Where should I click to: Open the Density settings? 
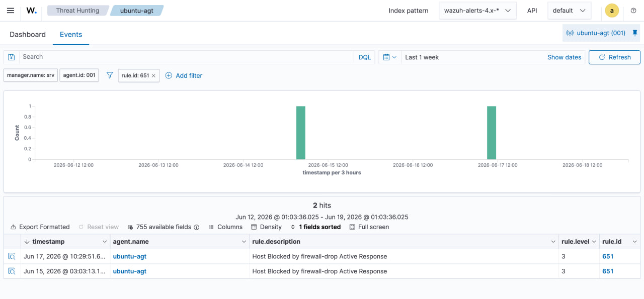(266, 227)
